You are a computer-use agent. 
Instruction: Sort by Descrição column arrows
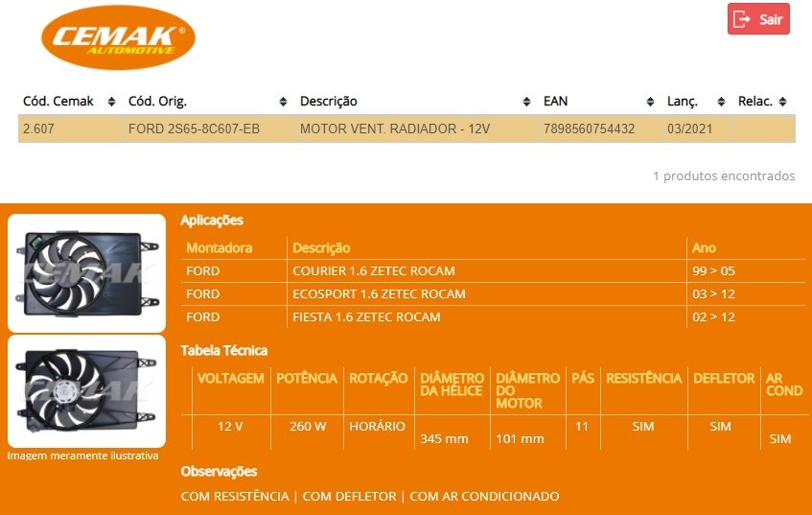tap(526, 102)
